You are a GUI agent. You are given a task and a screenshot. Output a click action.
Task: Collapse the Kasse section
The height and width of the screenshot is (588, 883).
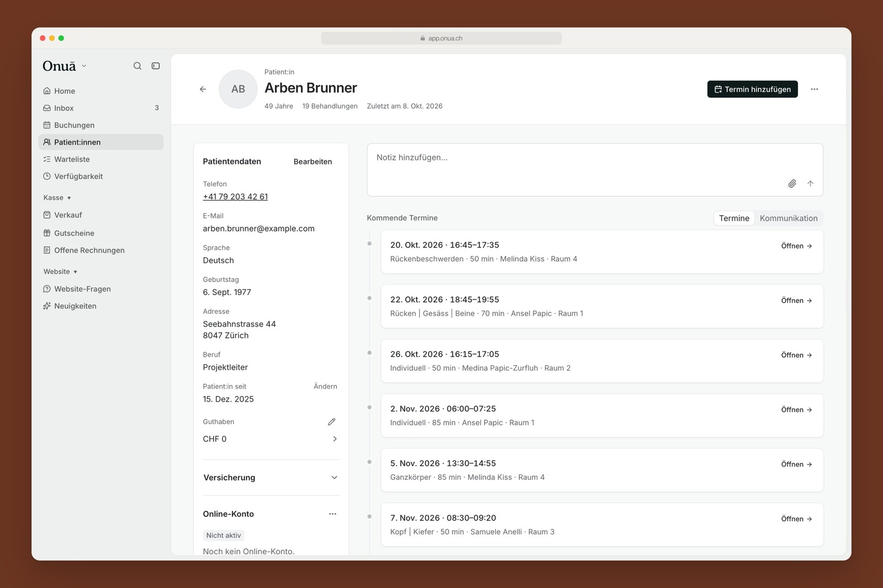point(57,197)
